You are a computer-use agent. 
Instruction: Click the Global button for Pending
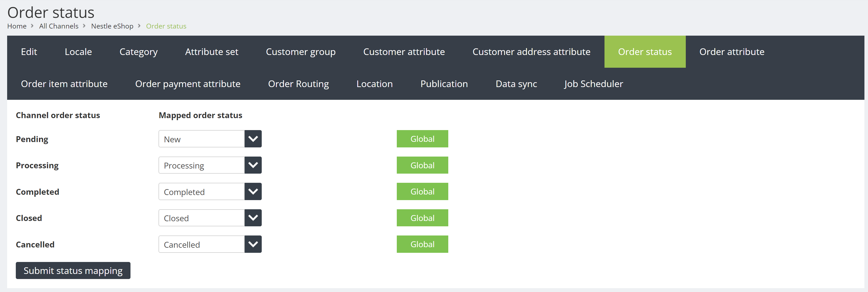(422, 139)
